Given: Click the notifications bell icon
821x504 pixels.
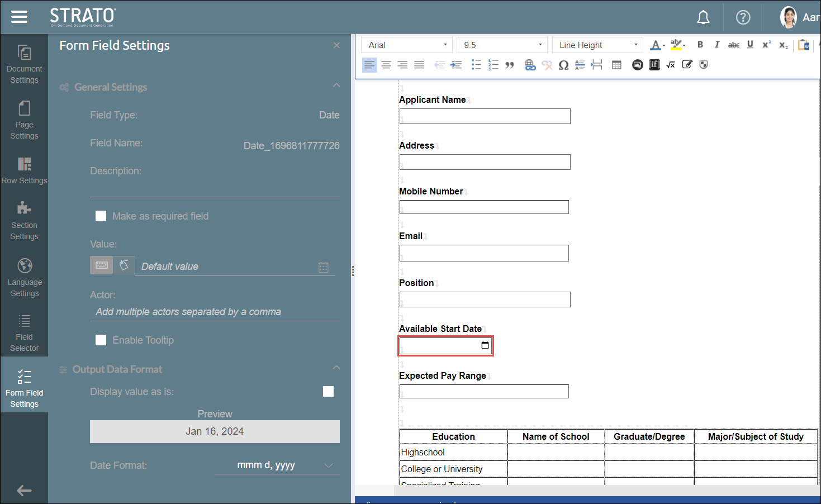Looking at the screenshot, I should point(703,17).
